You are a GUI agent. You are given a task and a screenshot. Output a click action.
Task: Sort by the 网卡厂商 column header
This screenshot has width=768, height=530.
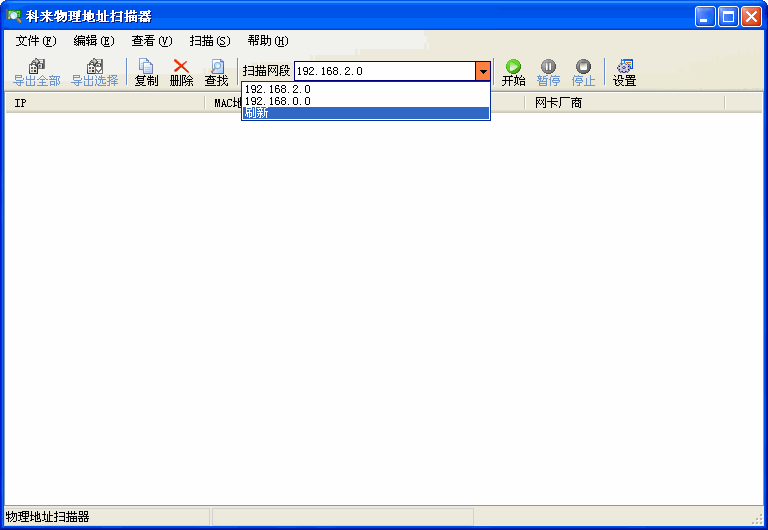coord(624,103)
